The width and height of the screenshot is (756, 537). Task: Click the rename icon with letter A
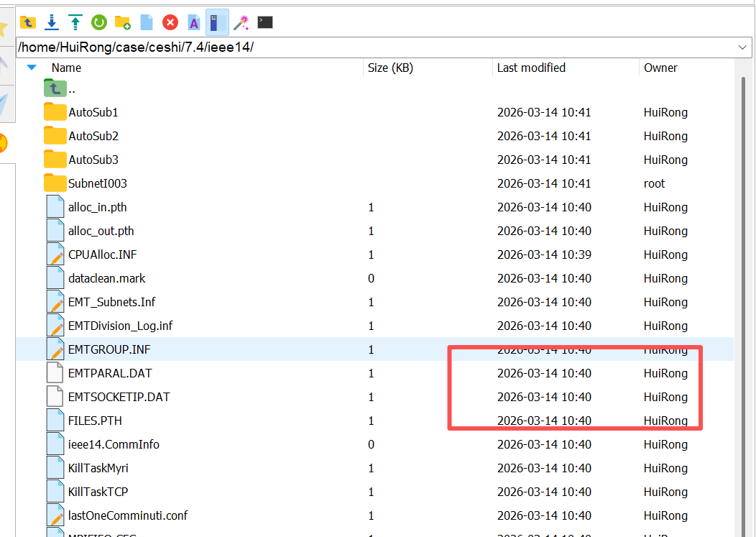click(x=194, y=22)
